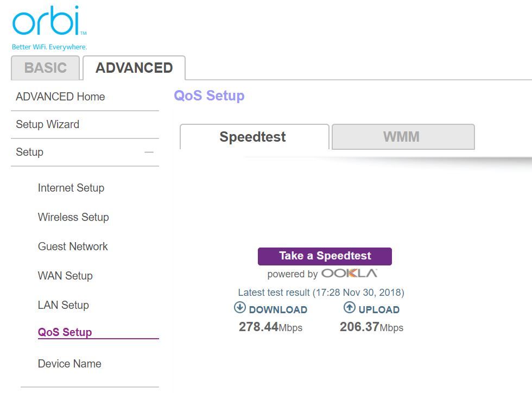This screenshot has width=532, height=393.
Task: Select QoS Setup in sidebar
Action: coord(65,332)
